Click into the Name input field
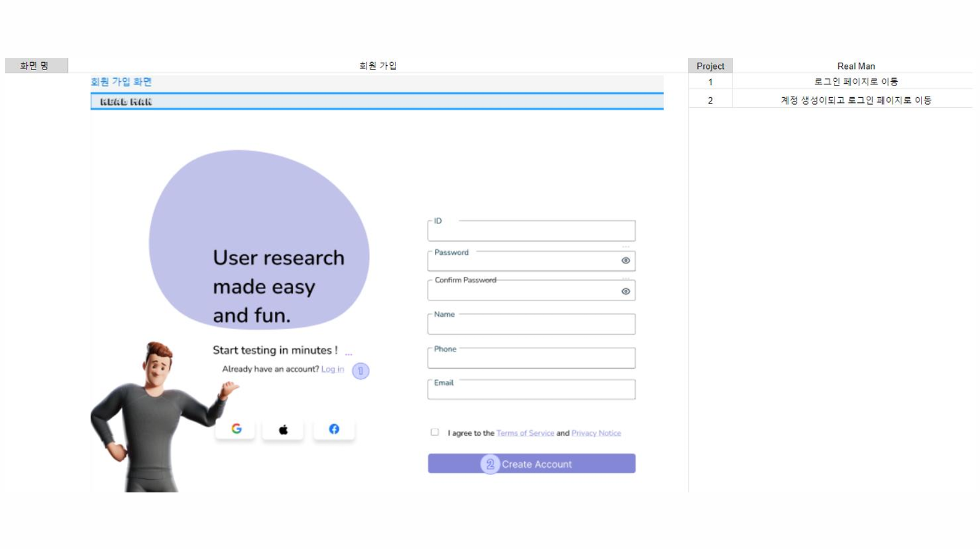The image size is (980, 549). (x=531, y=325)
